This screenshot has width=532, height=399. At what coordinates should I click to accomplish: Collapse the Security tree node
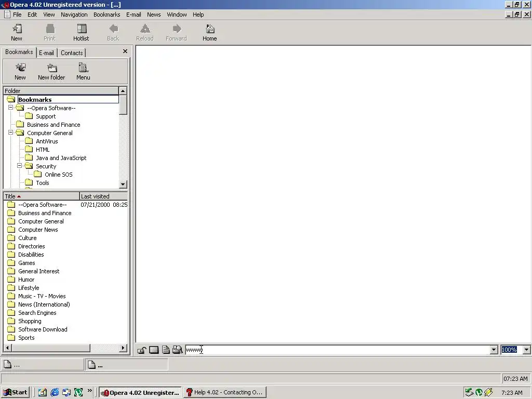point(20,166)
